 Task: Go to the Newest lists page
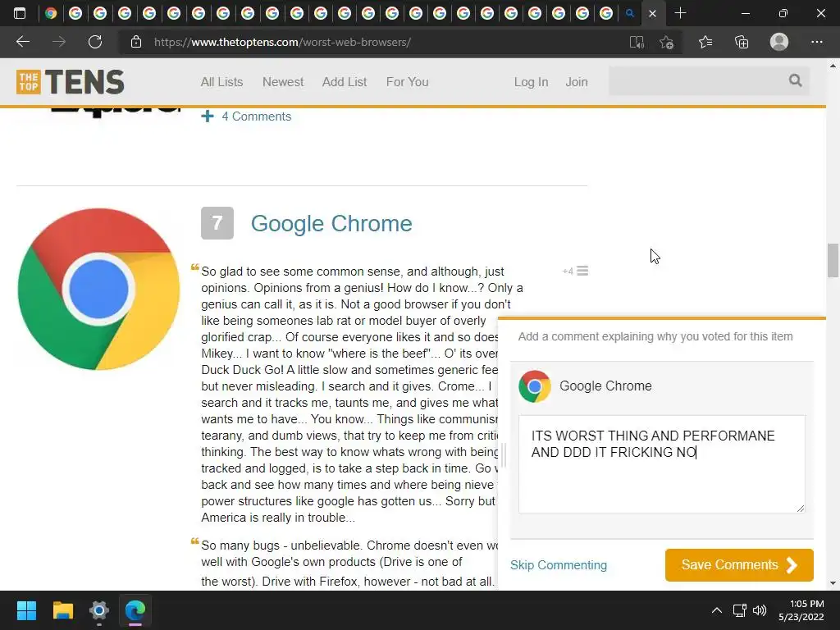point(283,82)
